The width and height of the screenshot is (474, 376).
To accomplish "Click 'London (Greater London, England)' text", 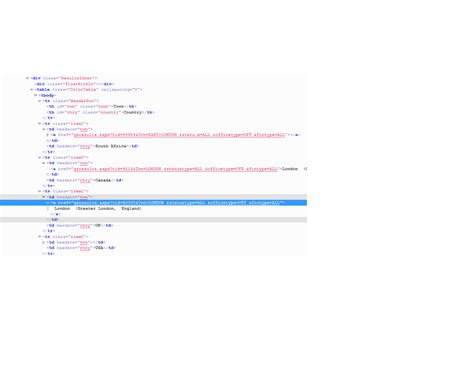I will coord(98,208).
